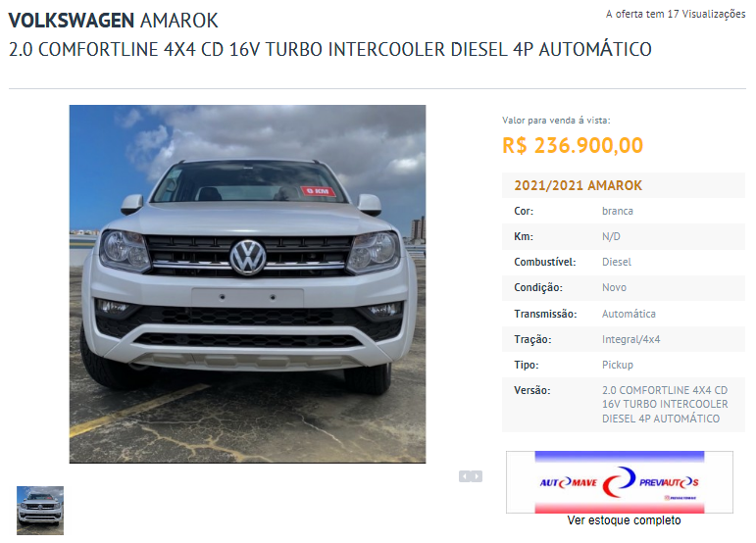Open the main Amarok photo
This screenshot has height=543, width=756.
click(247, 284)
